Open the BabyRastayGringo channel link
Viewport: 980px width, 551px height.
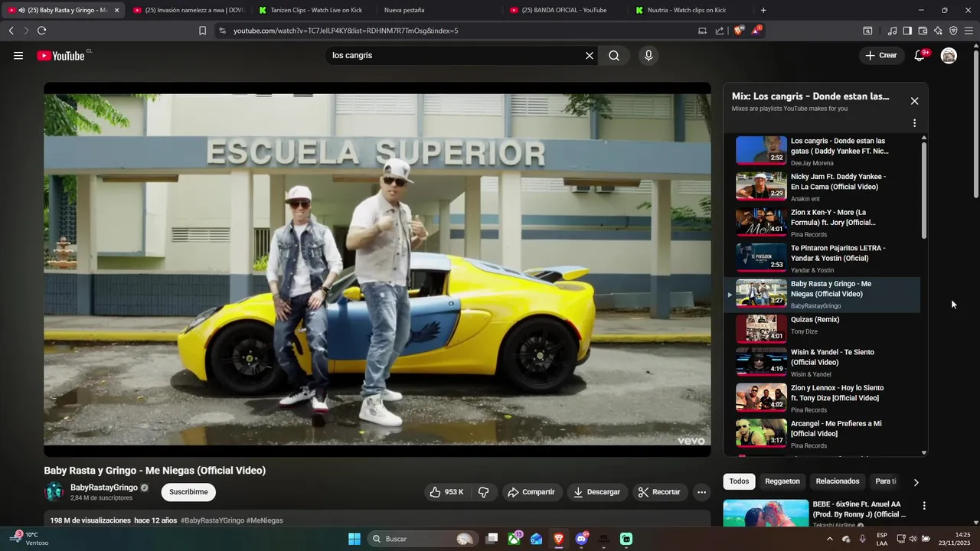(104, 487)
